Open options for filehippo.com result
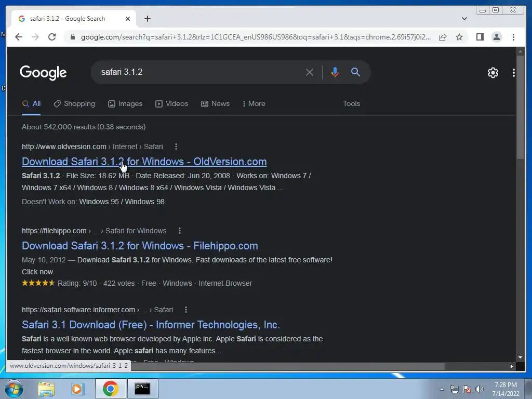Screen dimensions: 532x399 (180, 231)
